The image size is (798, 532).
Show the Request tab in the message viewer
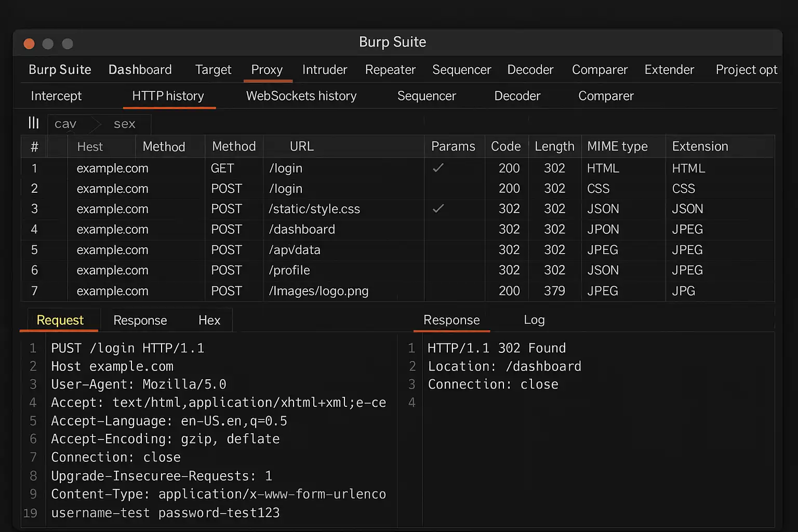point(60,320)
